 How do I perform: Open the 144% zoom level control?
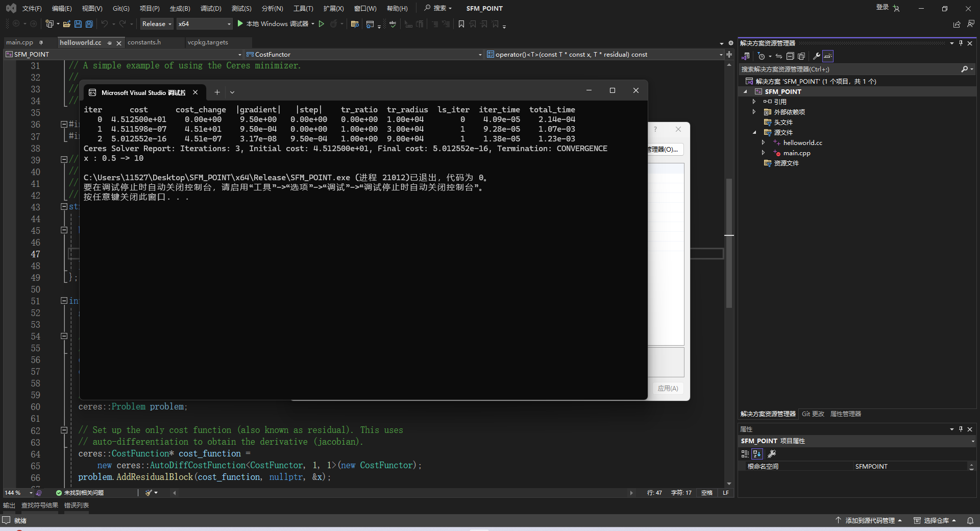click(x=15, y=493)
